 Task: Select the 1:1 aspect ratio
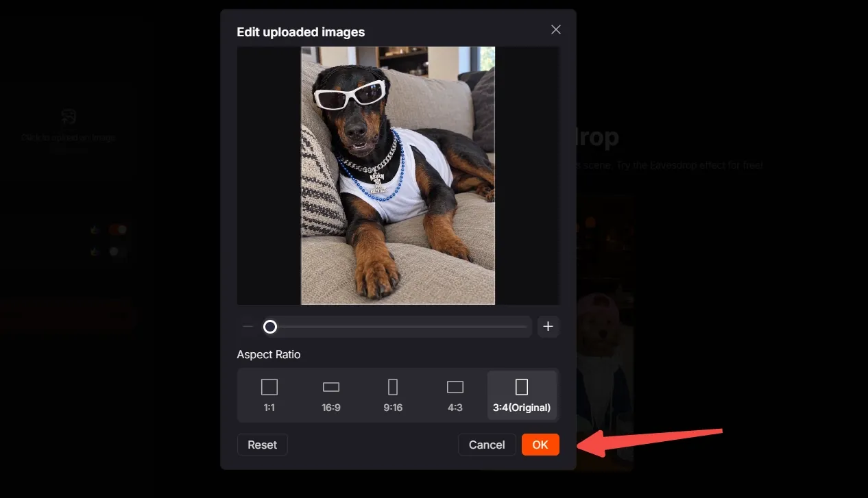[269, 396]
